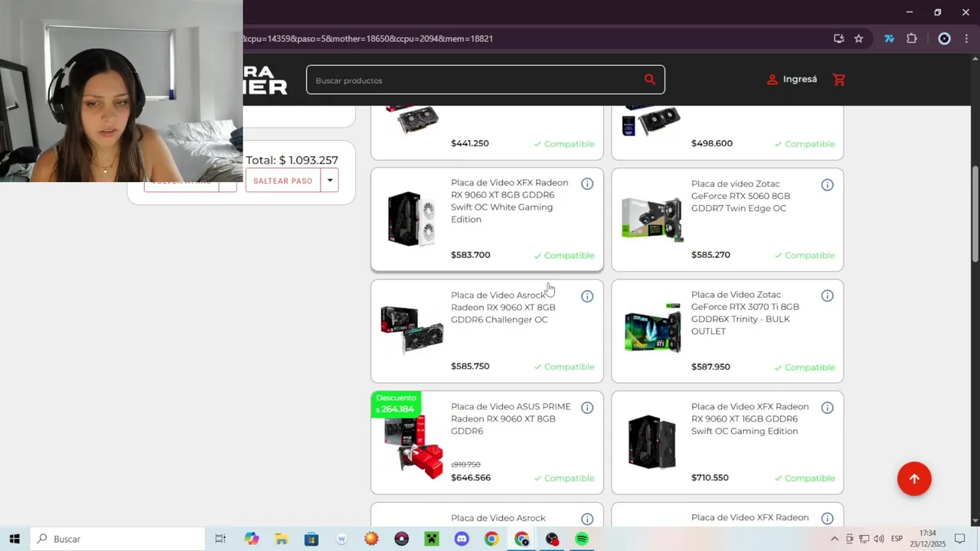Click the Asrock RX 9060 XT Challenger OC title

(x=503, y=308)
